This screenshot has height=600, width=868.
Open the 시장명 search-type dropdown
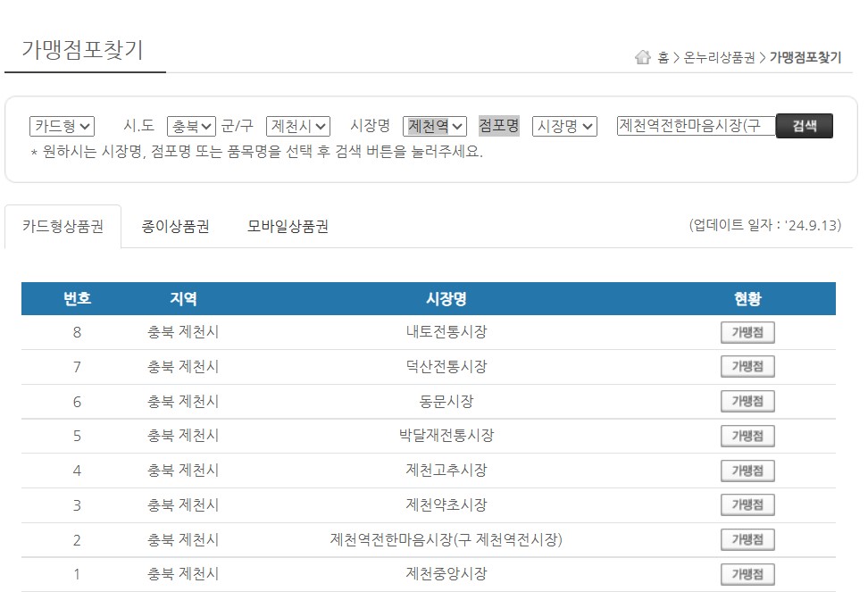[564, 126]
